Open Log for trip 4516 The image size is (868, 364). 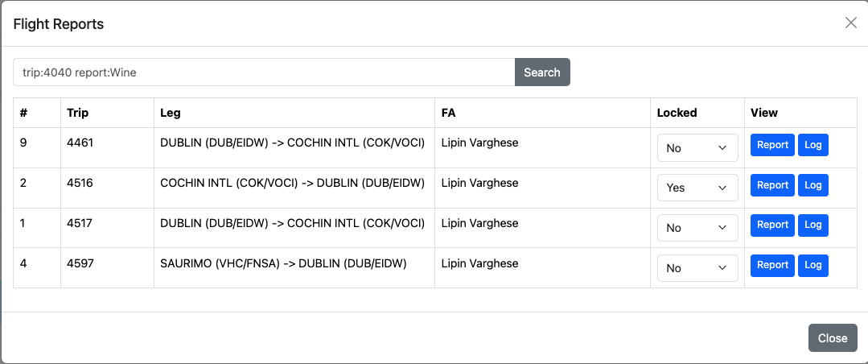coord(813,185)
